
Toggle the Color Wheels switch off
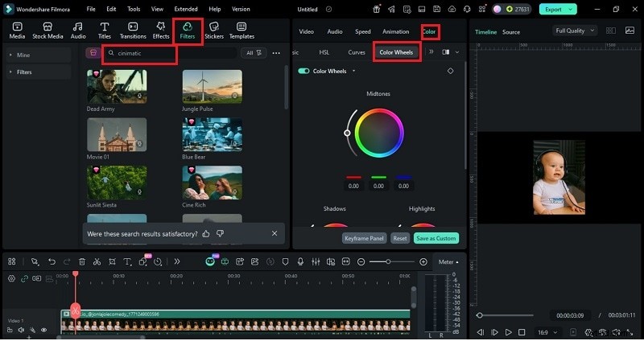coord(303,71)
